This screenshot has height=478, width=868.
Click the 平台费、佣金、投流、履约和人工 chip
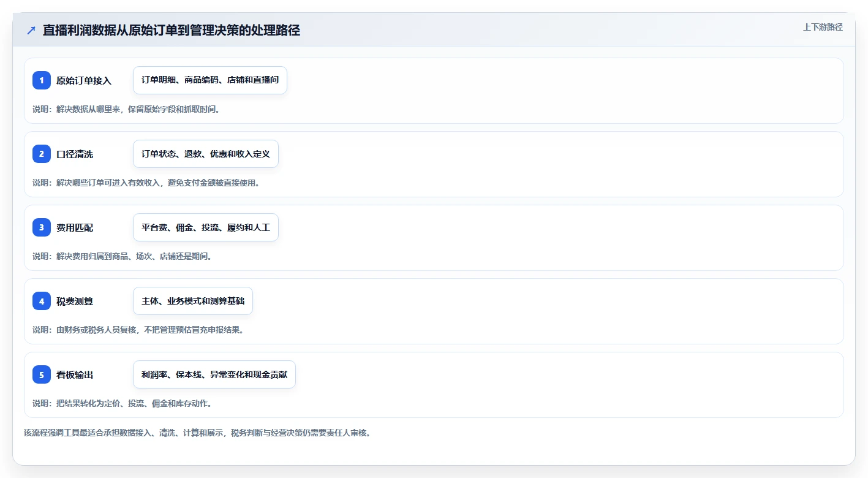(206, 227)
